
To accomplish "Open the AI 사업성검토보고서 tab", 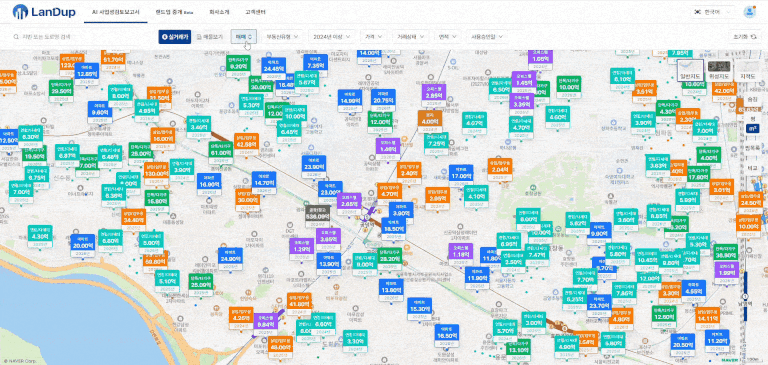I will pos(116,12).
